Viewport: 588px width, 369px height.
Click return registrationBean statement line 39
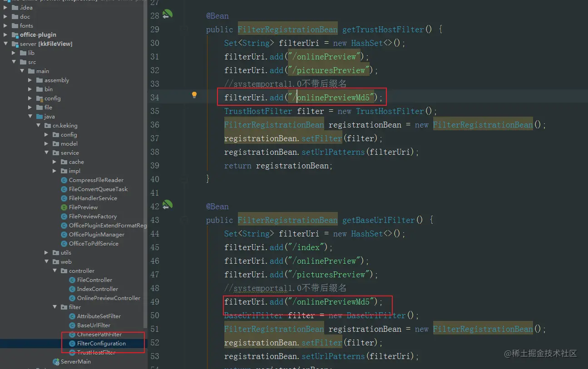pos(278,166)
